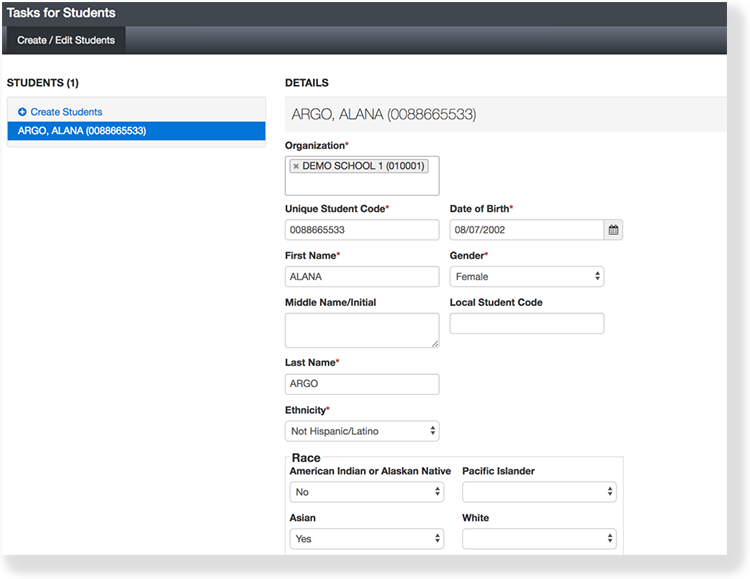Image resolution: width=750 pixels, height=579 pixels.
Task: Switch to Create / Edit Students tab
Action: coord(66,40)
